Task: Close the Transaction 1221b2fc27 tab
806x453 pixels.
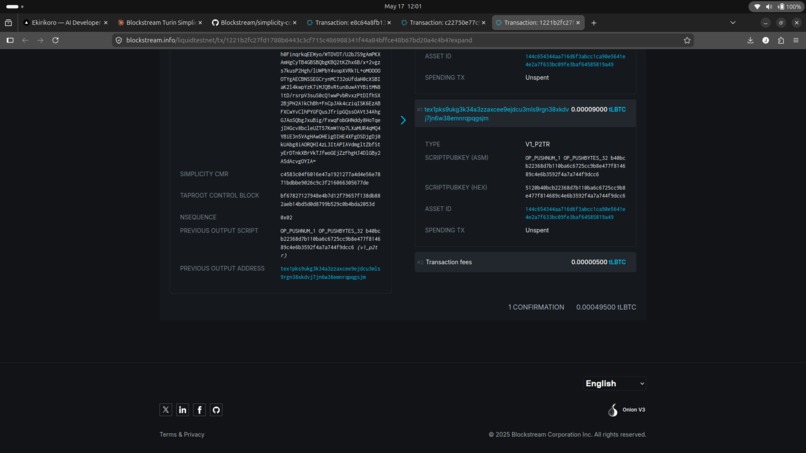Action: pos(578,23)
